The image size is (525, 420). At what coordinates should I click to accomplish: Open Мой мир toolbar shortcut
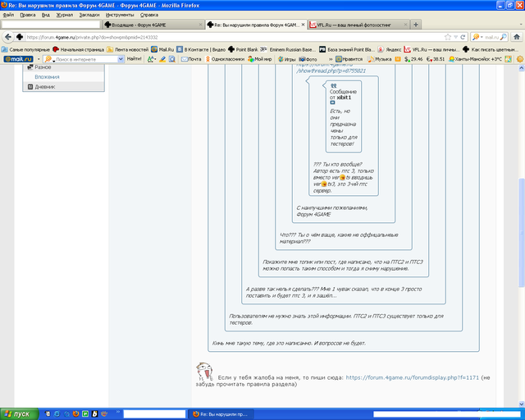point(262,59)
